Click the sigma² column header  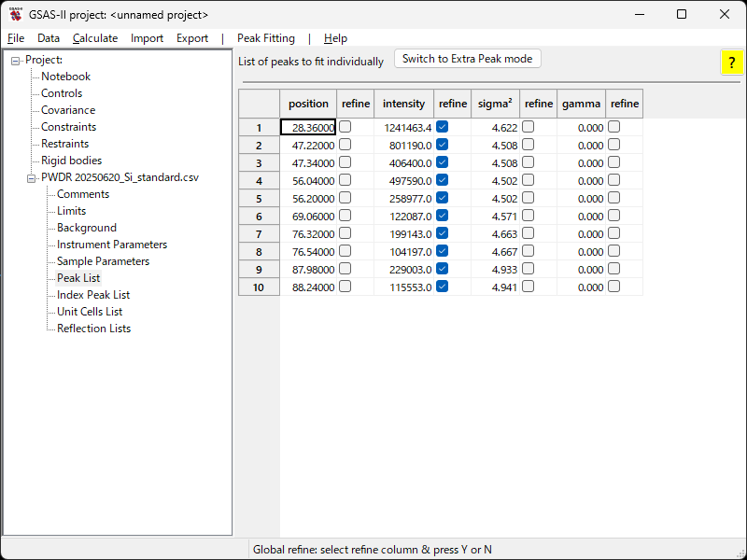click(x=496, y=104)
